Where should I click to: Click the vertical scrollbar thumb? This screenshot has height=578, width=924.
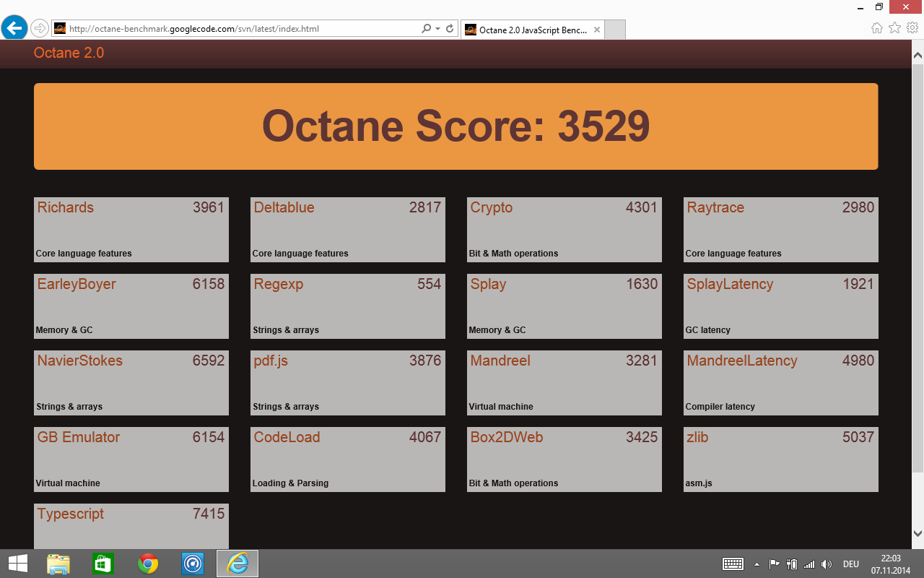point(918,267)
